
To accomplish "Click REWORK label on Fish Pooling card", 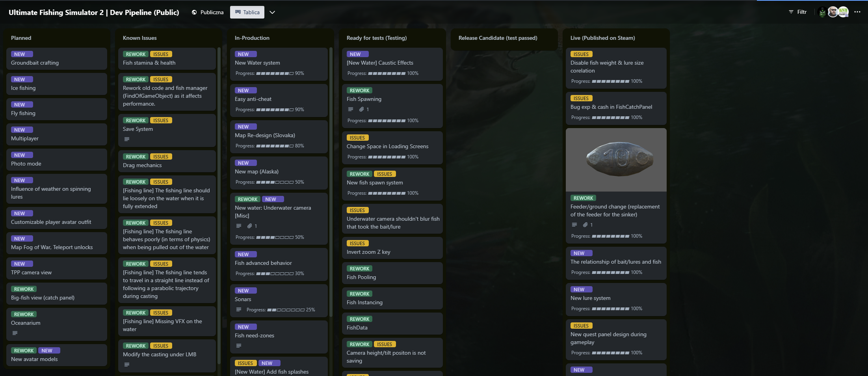I will click(x=359, y=268).
